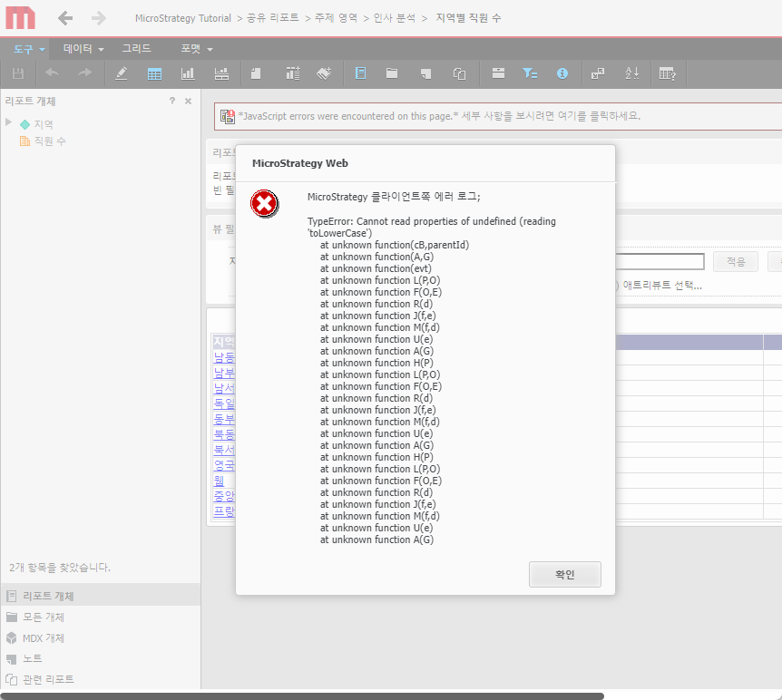Viewport: 782px width, 700px height.
Task: Click the help question mark in 리포트 개체 panel
Action: (172, 101)
